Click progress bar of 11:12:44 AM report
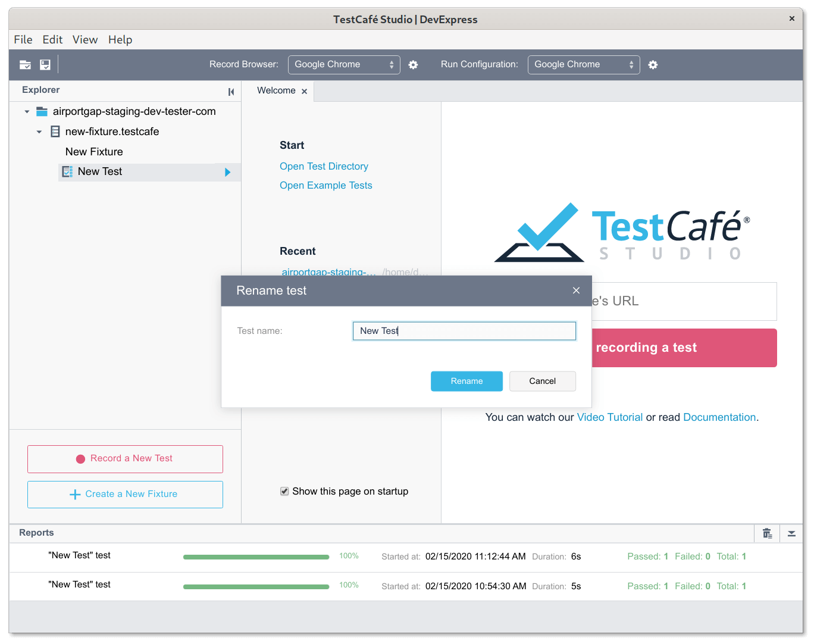Screen dimensions: 814x644 click(x=256, y=557)
